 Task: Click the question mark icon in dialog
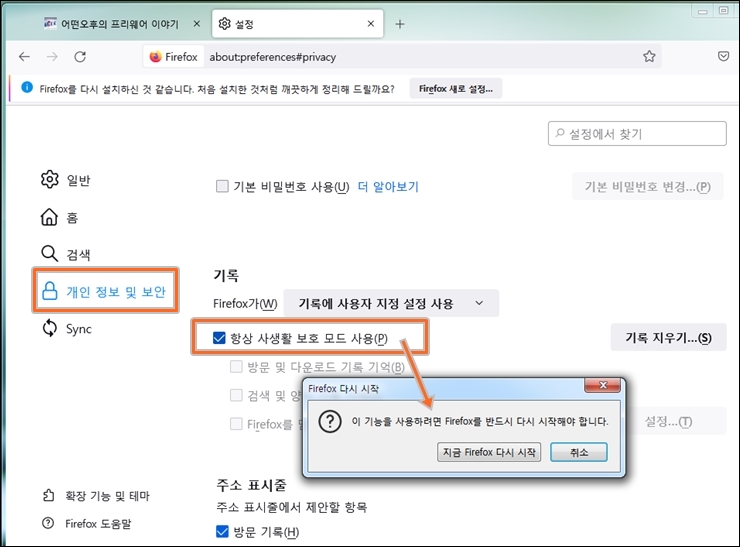click(330, 421)
